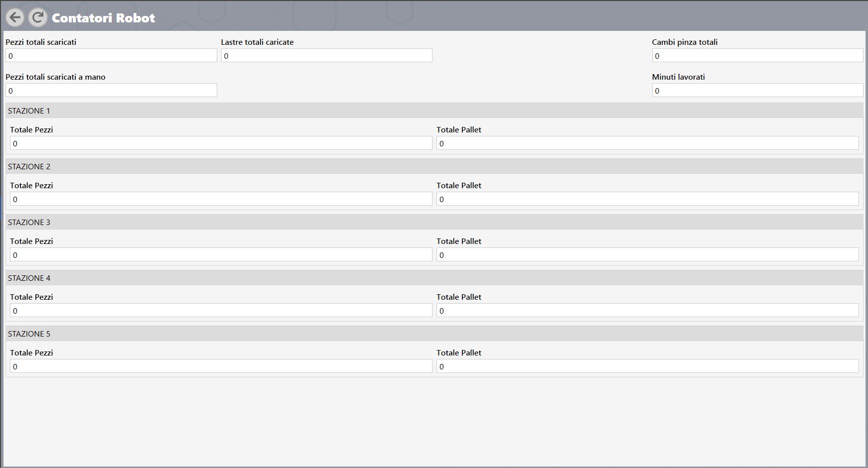Screen dimensions: 868x468
Task: Click the STAZIONE 2 section header
Action: (x=434, y=166)
